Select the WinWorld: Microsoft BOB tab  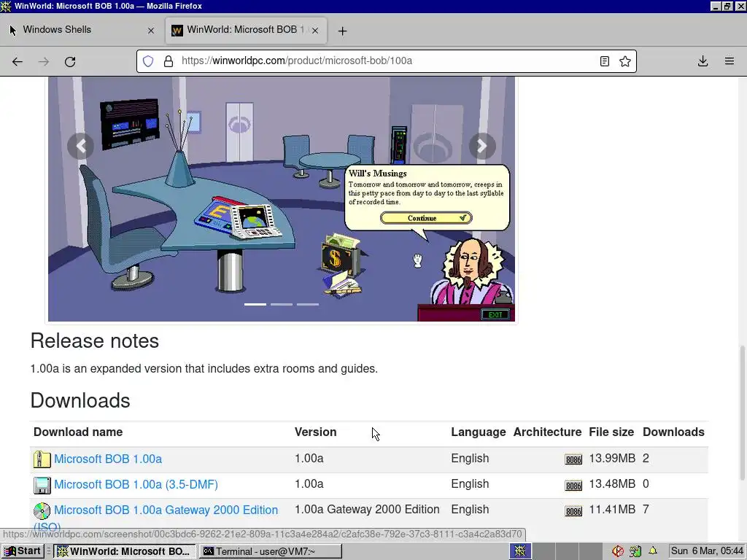click(x=246, y=30)
